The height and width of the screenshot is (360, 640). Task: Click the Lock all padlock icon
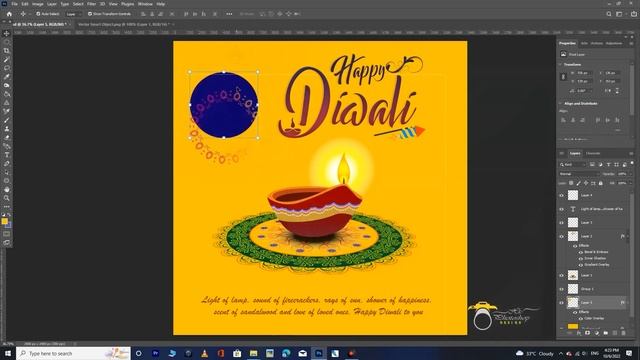pos(600,183)
